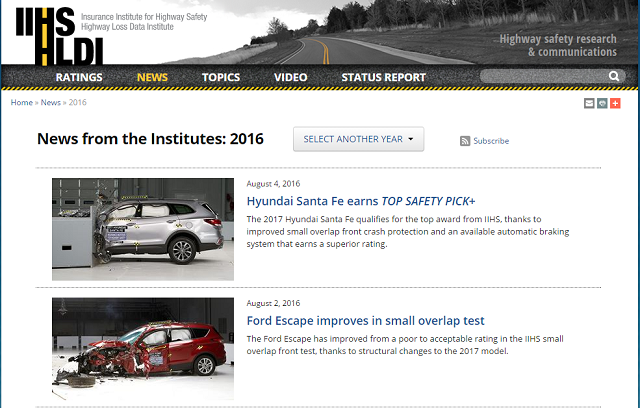
Task: Click the Ford Escape article summary paragraph
Action: coord(405,345)
